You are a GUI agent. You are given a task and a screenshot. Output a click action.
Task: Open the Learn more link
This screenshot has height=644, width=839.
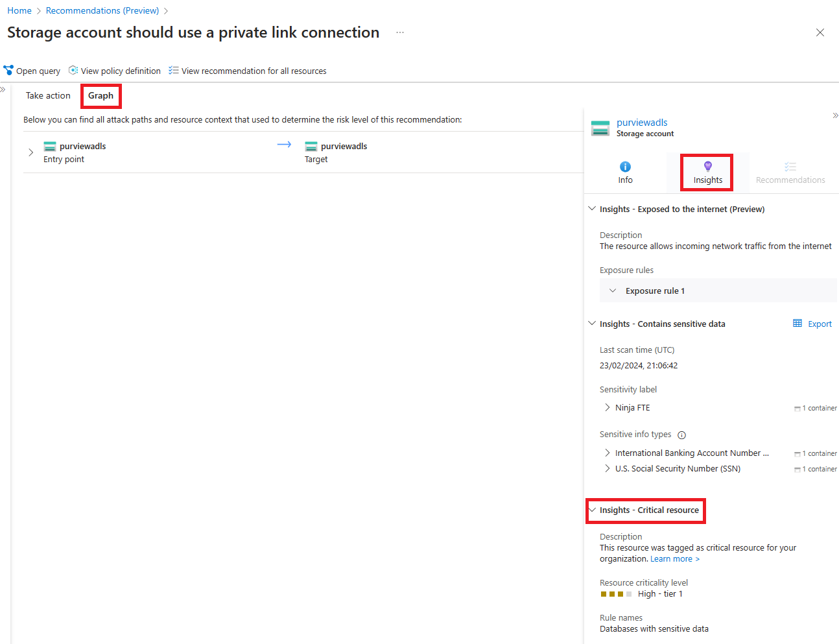(x=675, y=559)
